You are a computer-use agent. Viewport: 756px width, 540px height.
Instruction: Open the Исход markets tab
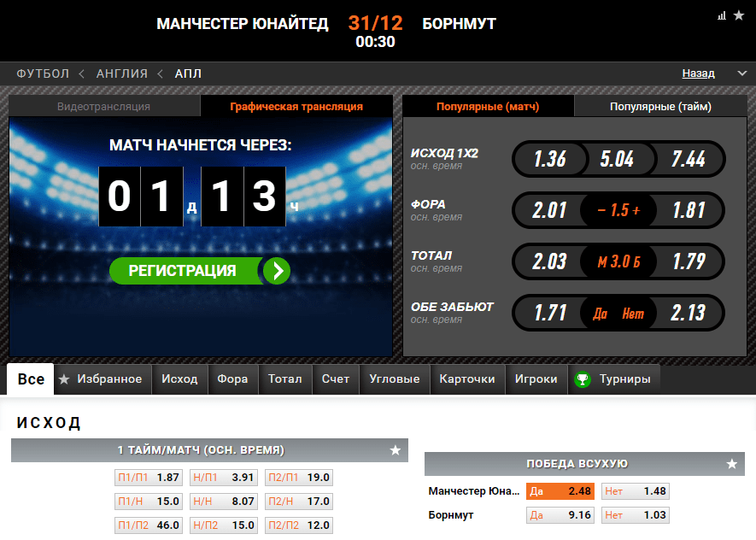click(180, 379)
